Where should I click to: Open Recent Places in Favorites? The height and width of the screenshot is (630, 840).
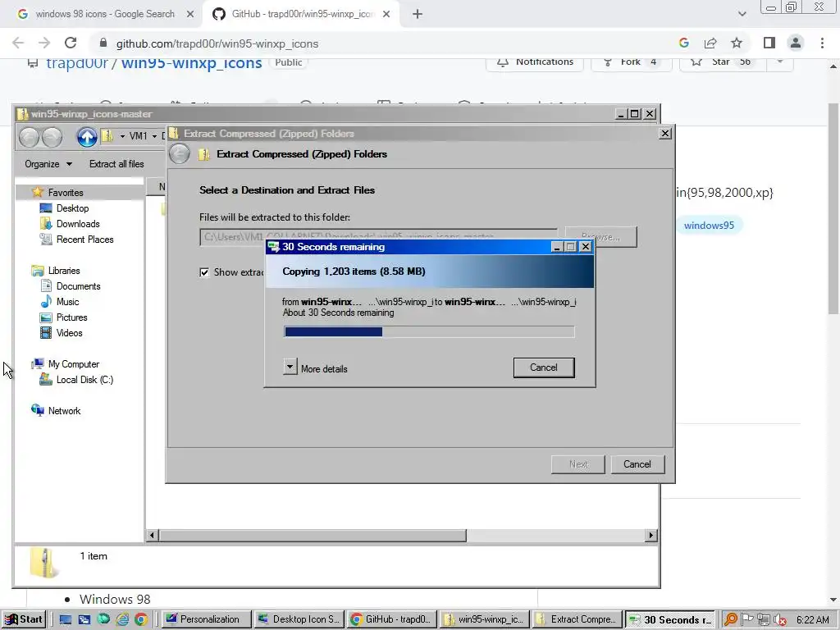84,240
